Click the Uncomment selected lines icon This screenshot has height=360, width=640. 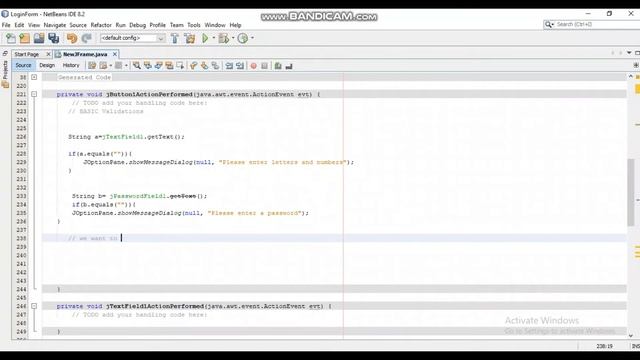point(289,66)
